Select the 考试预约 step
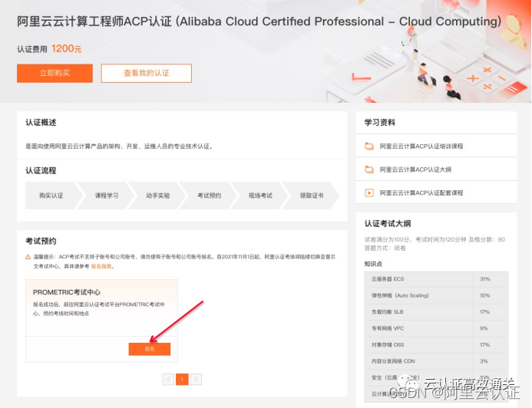 (x=209, y=196)
